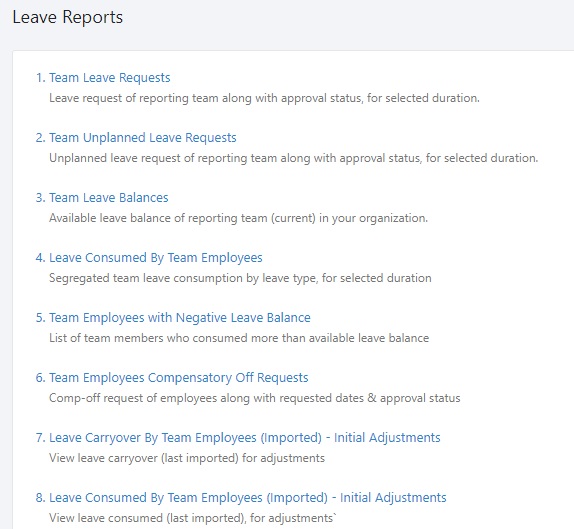Open Leave Consumed By Team Employees report

[x=156, y=258]
